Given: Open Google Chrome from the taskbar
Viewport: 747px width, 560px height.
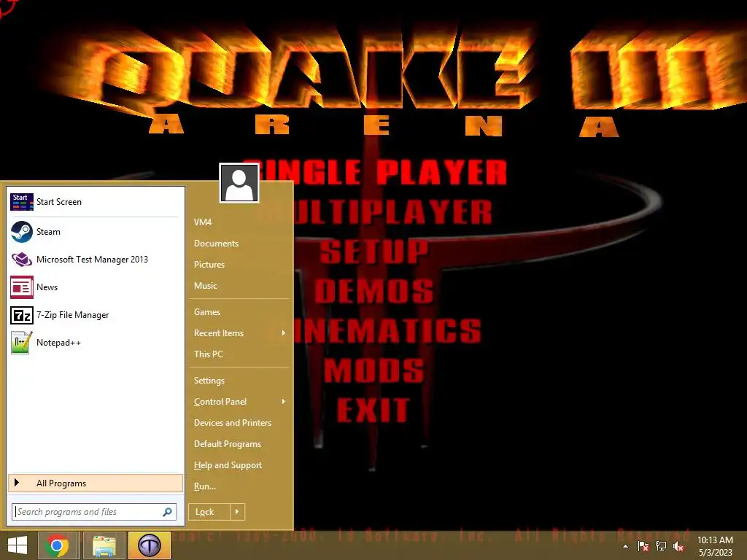Looking at the screenshot, I should coord(57,545).
